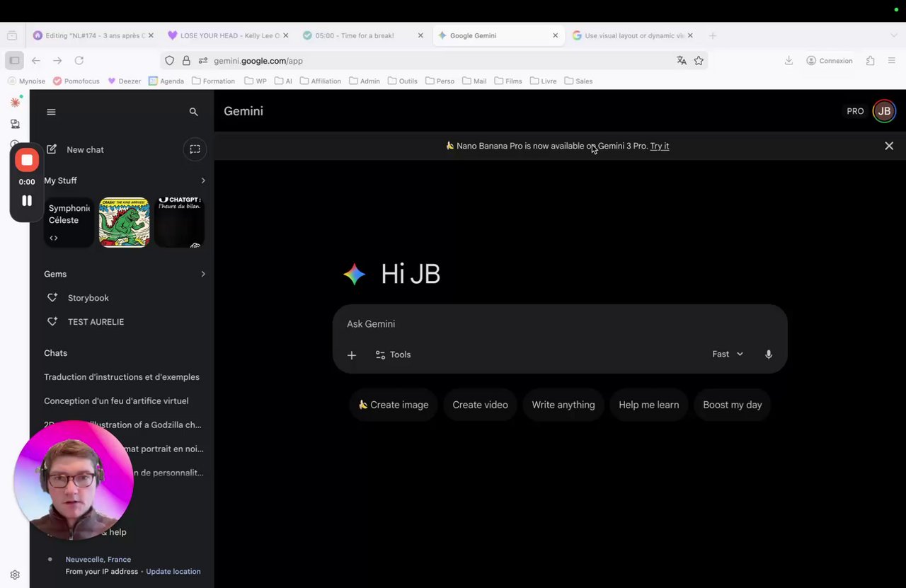Open the JB account avatar
906x588 pixels.
point(884,111)
